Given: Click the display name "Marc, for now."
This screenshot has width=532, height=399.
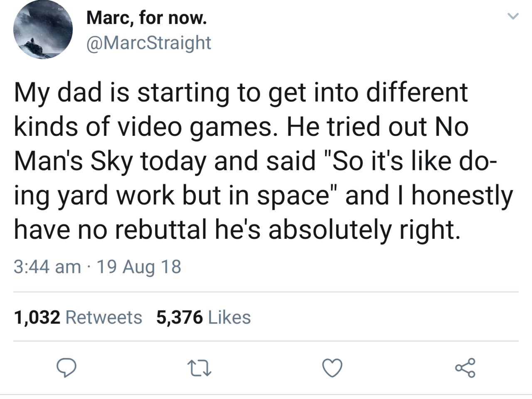Looking at the screenshot, I should 146,18.
